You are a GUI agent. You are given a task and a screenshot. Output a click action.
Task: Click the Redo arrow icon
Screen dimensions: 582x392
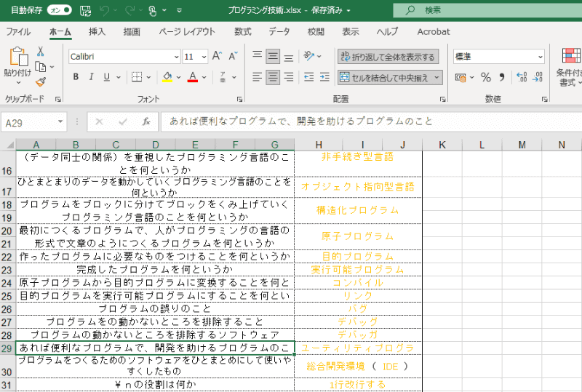tap(130, 10)
